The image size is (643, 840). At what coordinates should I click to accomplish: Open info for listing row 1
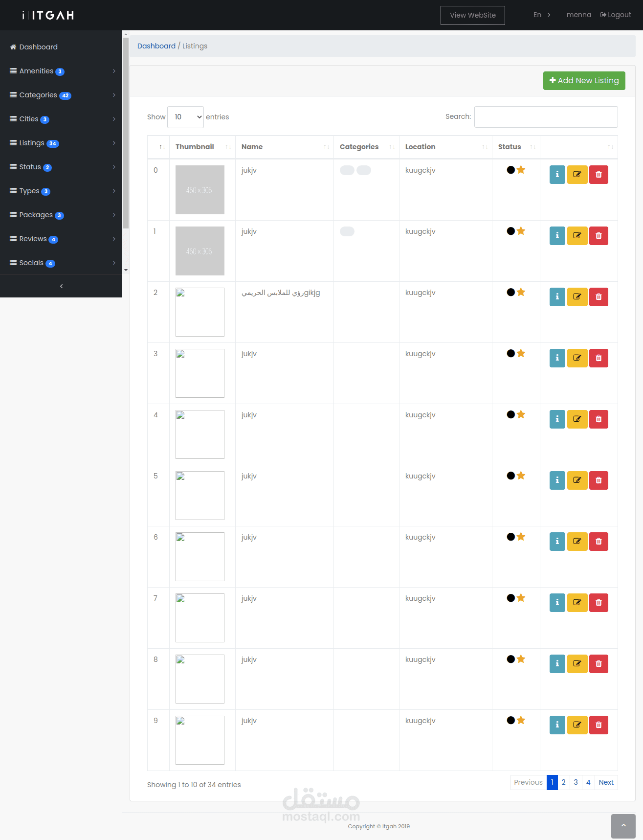[557, 236]
